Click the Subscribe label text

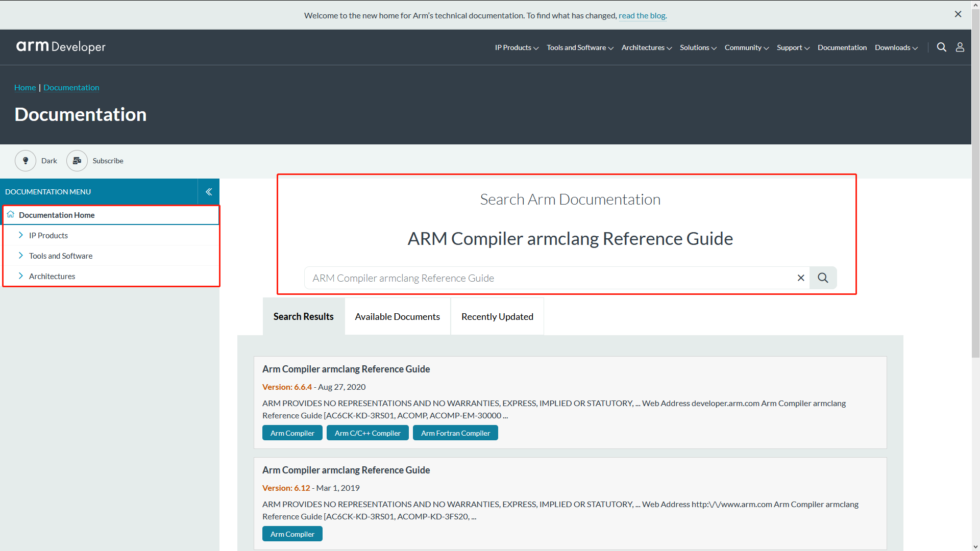click(108, 161)
